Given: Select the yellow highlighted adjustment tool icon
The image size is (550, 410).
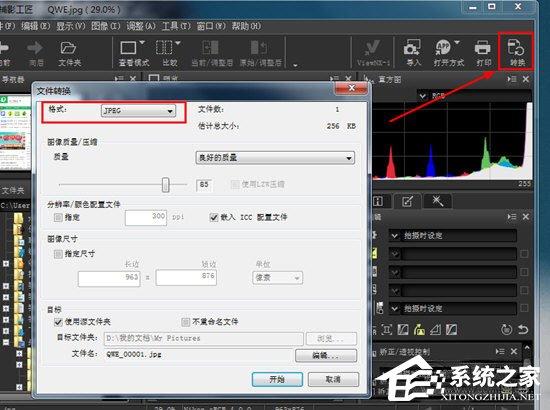Looking at the screenshot, I should [x=419, y=330].
